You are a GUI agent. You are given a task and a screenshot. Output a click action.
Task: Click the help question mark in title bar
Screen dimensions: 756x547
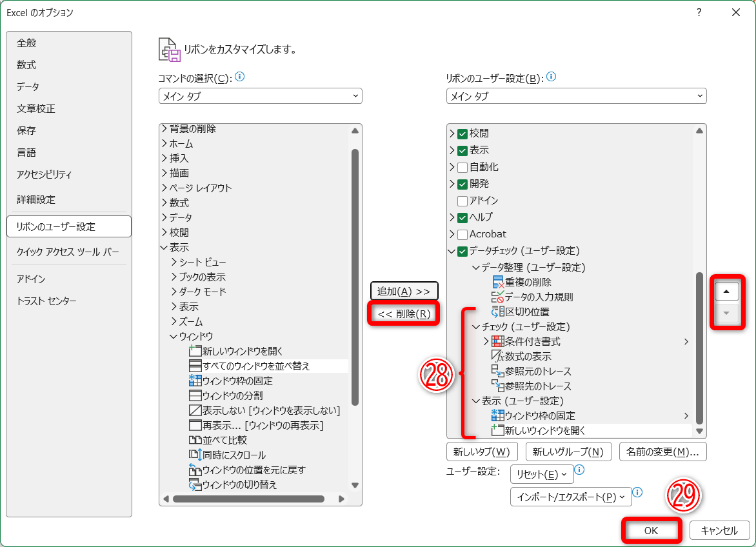(x=699, y=12)
